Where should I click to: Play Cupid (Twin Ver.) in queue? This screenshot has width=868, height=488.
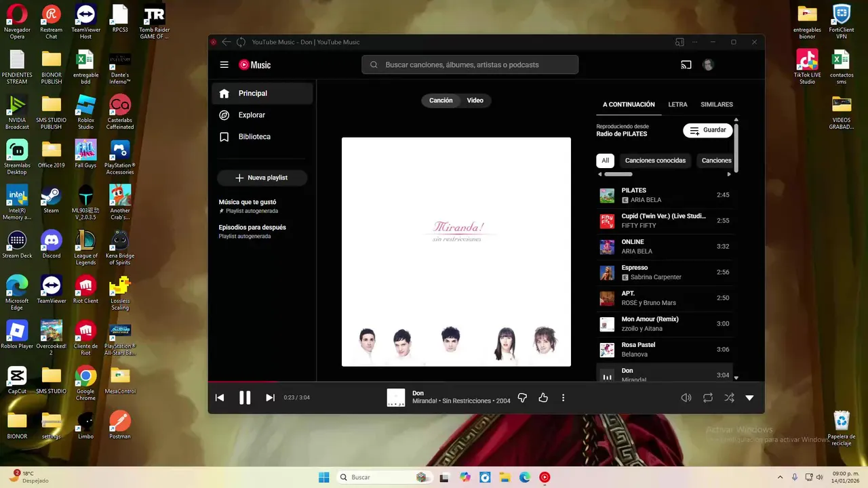pyautogui.click(x=665, y=221)
